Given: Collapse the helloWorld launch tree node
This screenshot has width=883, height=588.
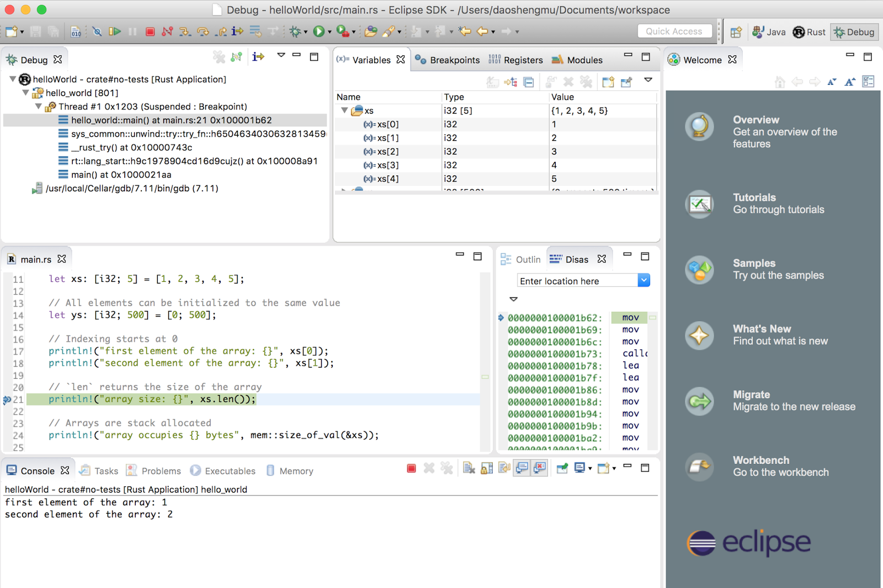Looking at the screenshot, I should coord(13,79).
